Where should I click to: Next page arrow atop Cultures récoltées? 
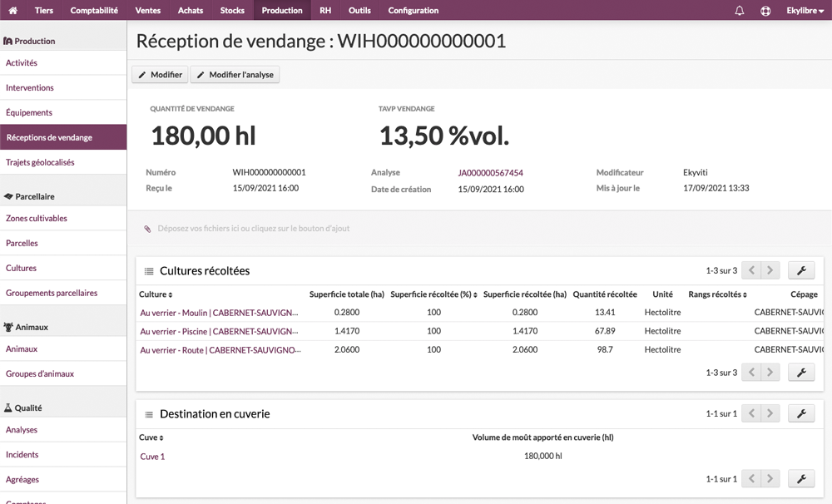click(770, 270)
